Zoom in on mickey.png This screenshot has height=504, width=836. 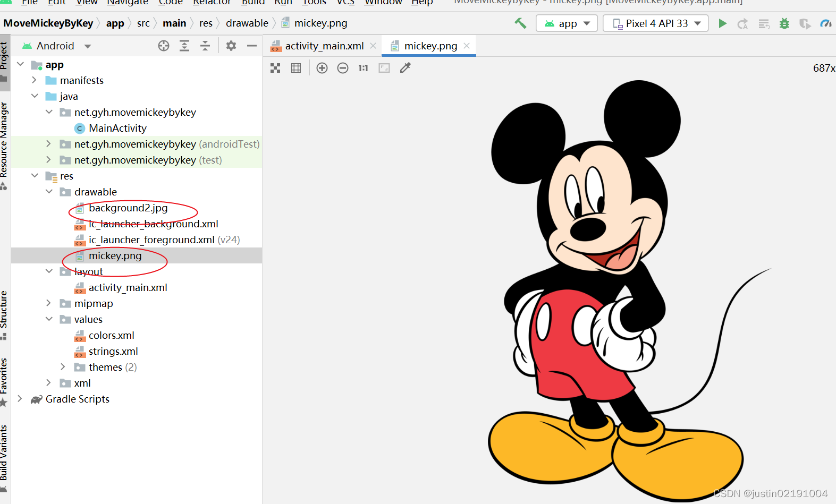[322, 68]
